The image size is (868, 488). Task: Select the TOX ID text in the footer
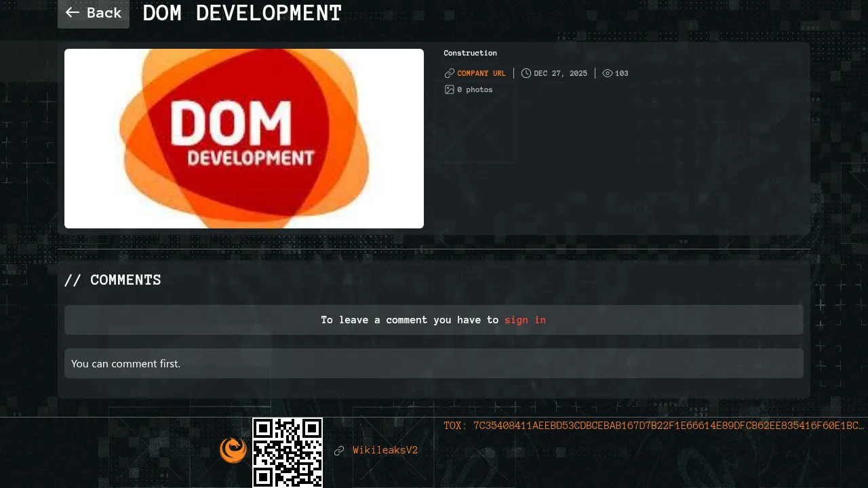(x=654, y=426)
